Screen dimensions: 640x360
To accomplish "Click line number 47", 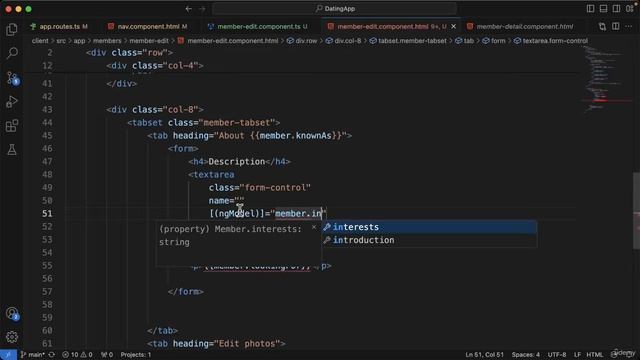I will tap(47, 162).
